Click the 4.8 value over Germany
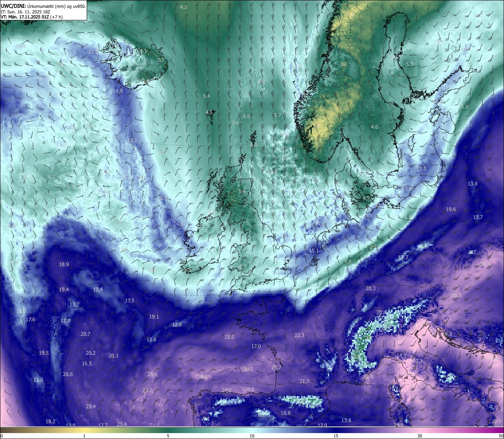Viewport: 504px width, 439px height. coord(347,262)
